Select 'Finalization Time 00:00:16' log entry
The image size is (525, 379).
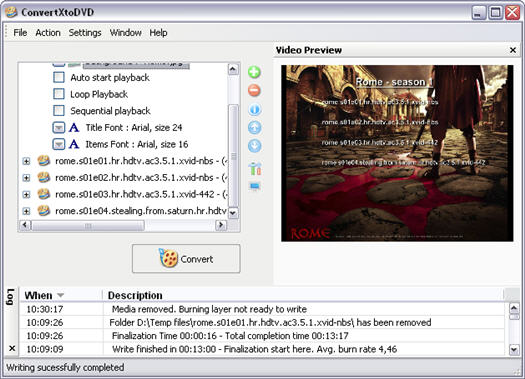[262, 336]
